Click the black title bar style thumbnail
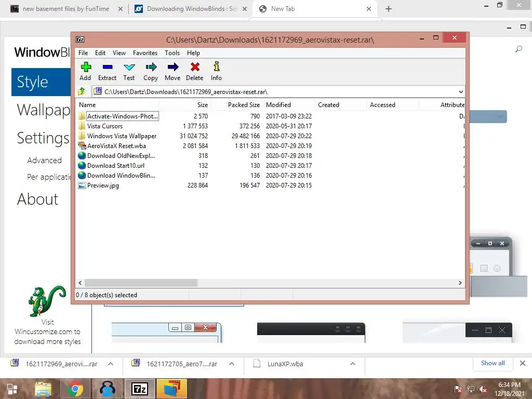 click(311, 332)
